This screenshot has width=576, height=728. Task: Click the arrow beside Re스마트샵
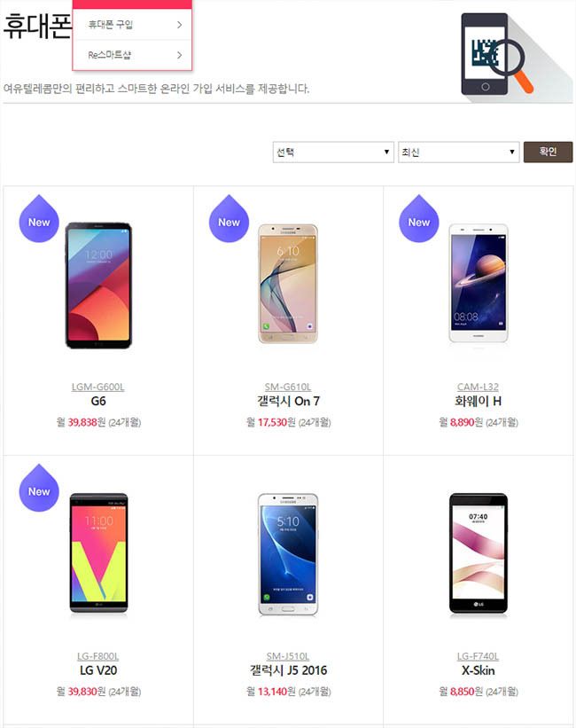click(x=180, y=55)
